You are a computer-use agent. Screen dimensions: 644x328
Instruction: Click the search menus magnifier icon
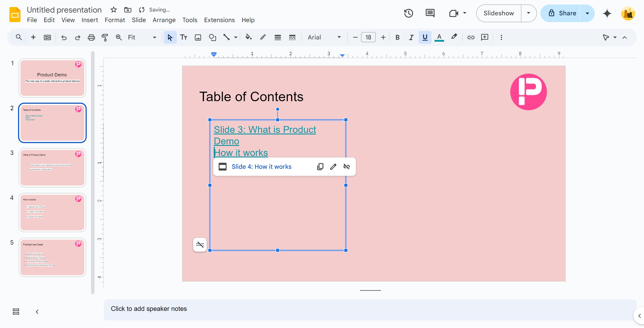[19, 37]
